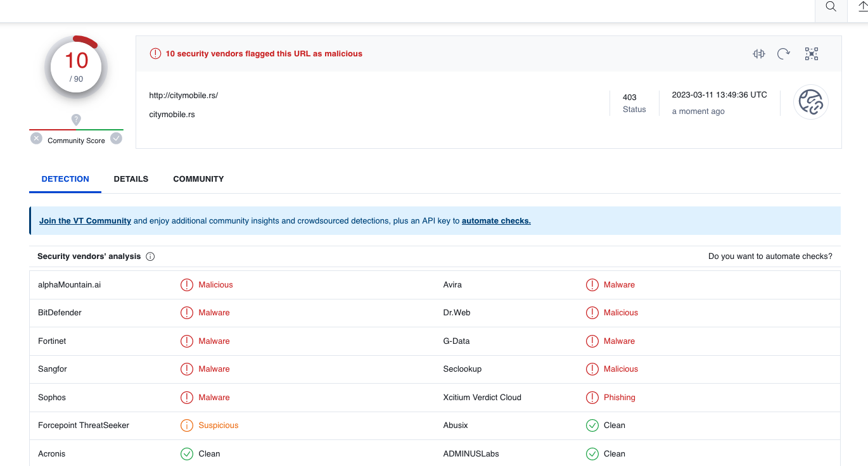Click BitDefender malware alert icon
This screenshot has height=466, width=868.
tap(187, 313)
